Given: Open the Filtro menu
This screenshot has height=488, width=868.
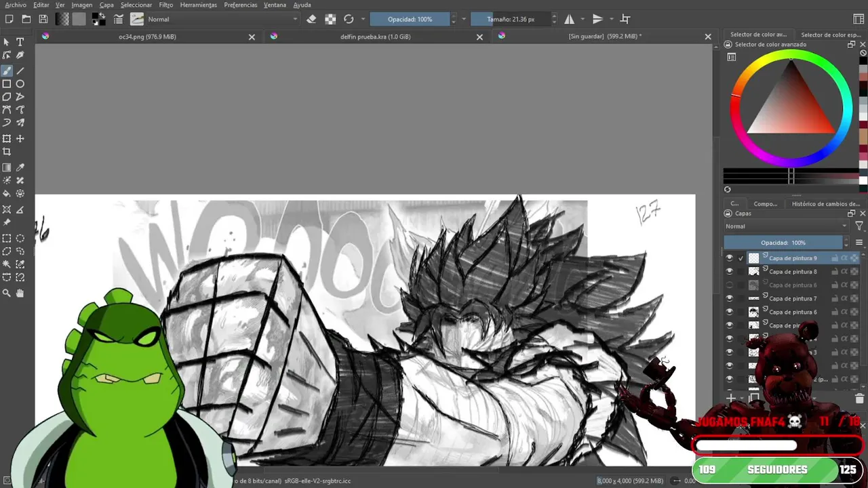Looking at the screenshot, I should click(x=166, y=5).
